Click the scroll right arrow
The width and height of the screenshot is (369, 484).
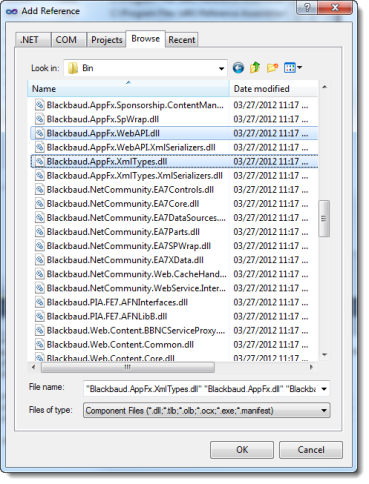pos(311,367)
